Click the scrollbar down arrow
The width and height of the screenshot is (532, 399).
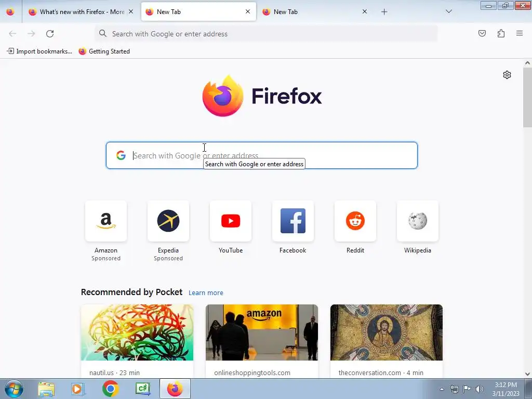pos(528,374)
